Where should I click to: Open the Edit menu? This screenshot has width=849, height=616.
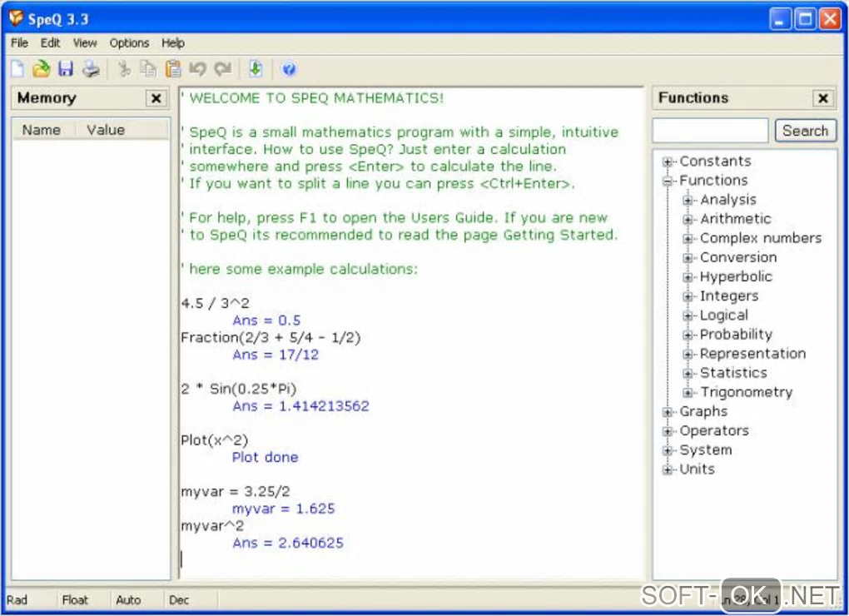coord(50,42)
